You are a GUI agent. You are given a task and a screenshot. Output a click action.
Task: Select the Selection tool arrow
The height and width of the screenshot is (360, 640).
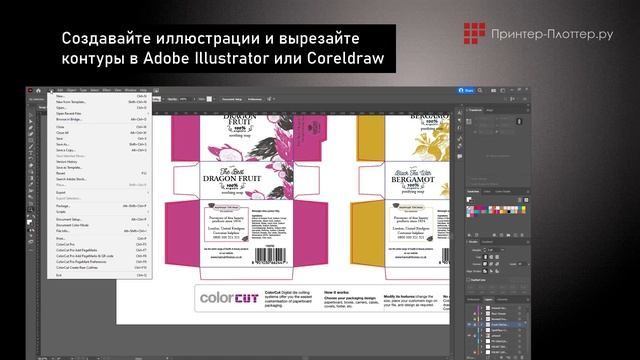[x=31, y=116]
